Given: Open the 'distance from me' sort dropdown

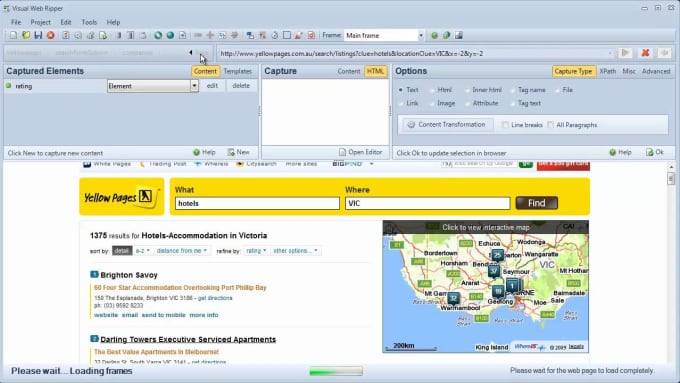Looking at the screenshot, I should [x=182, y=251].
